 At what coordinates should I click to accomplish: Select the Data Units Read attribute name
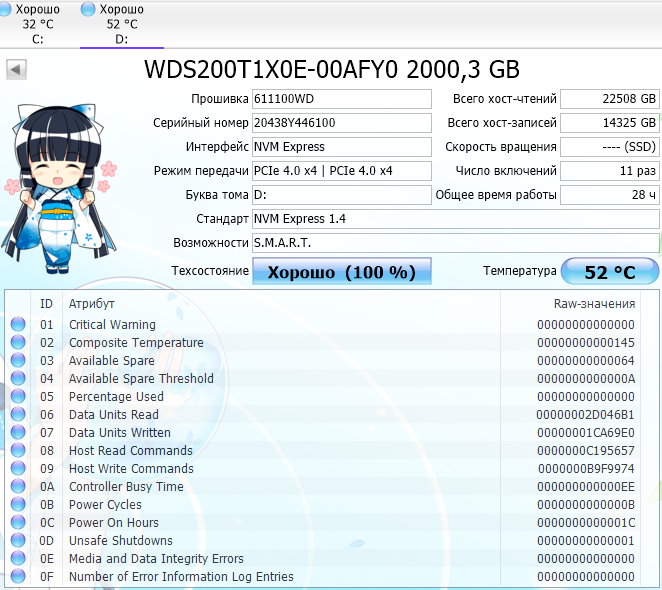tap(114, 414)
